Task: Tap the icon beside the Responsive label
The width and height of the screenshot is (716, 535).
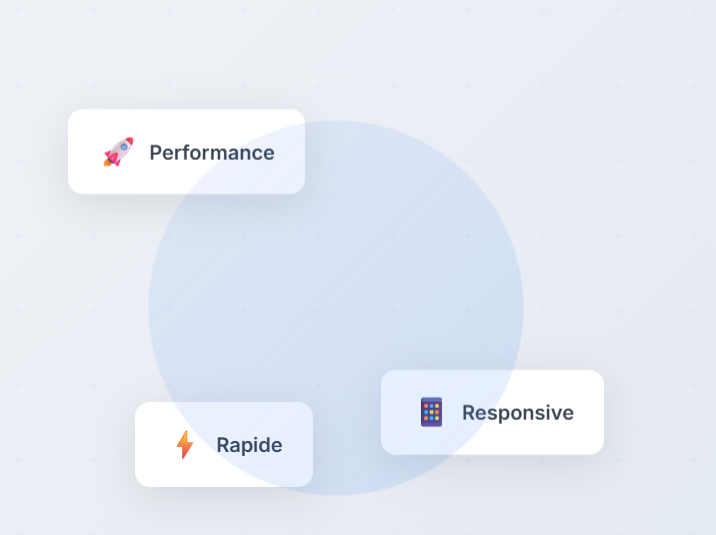Action: coord(431,412)
